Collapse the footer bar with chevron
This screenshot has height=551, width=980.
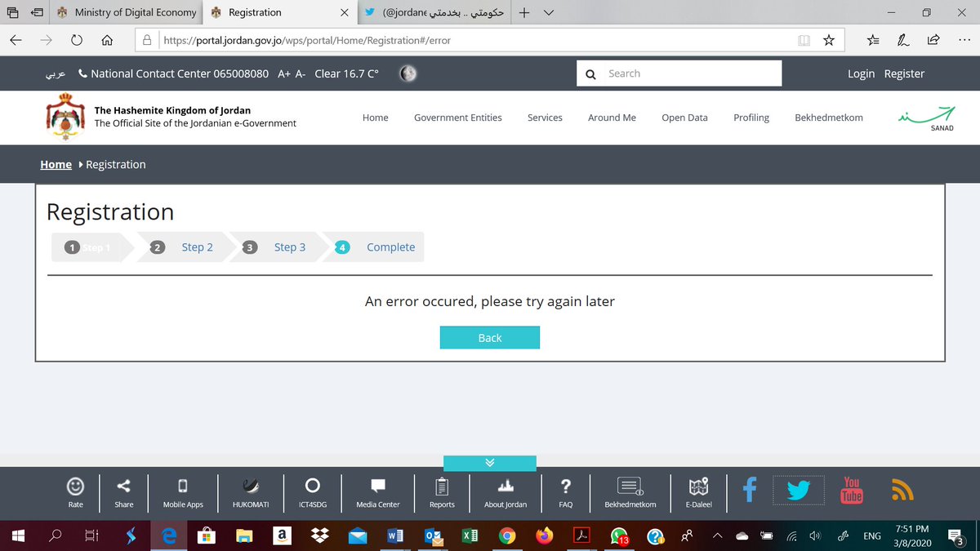click(x=490, y=463)
